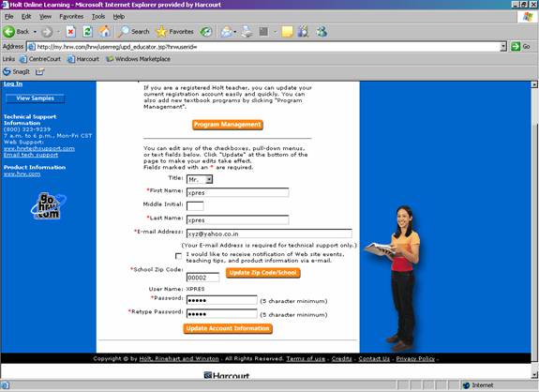The height and width of the screenshot is (392, 539).
Task: Open Windows Marketplace links bar item
Action: (138, 59)
